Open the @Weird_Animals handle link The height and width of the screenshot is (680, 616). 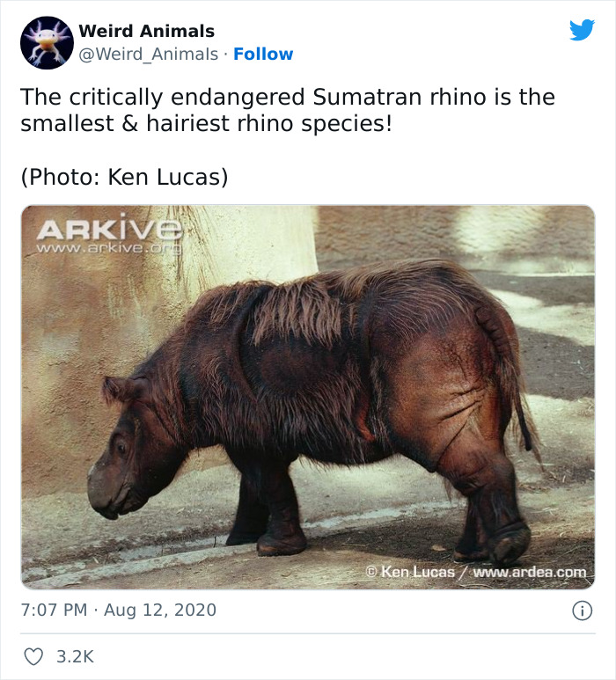[x=149, y=55]
